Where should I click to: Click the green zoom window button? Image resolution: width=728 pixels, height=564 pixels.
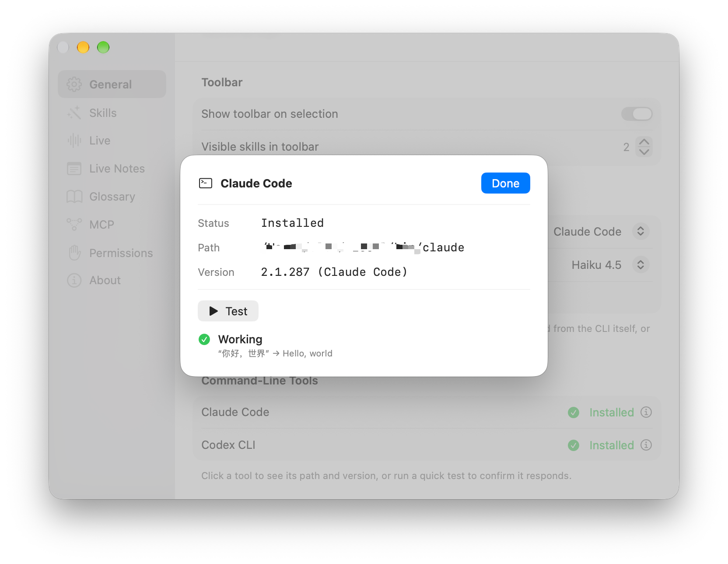click(103, 47)
